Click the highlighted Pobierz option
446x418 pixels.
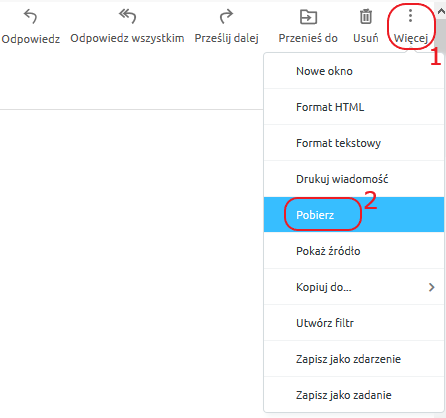354,215
